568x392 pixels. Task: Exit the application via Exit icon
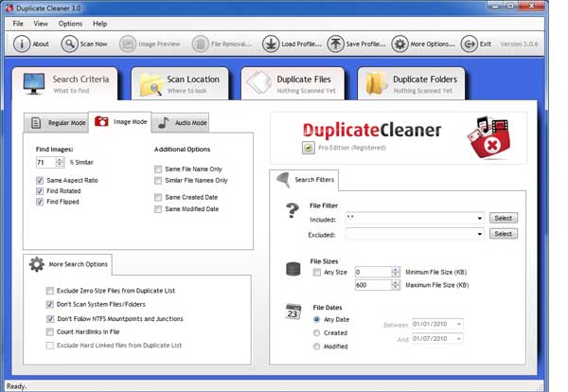(470, 44)
